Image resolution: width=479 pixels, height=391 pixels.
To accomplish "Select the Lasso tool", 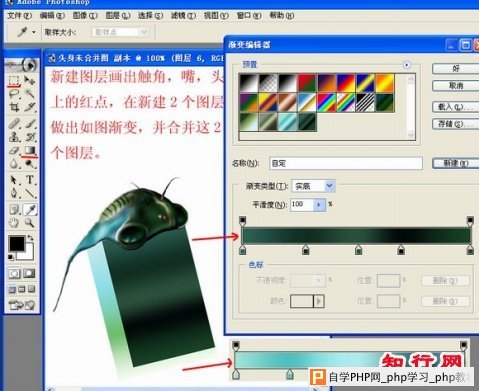I will tap(14, 94).
